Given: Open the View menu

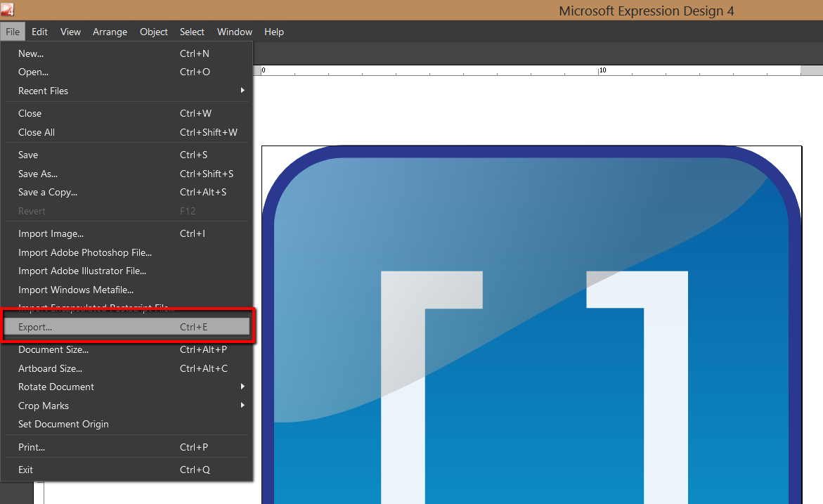Looking at the screenshot, I should tap(70, 32).
